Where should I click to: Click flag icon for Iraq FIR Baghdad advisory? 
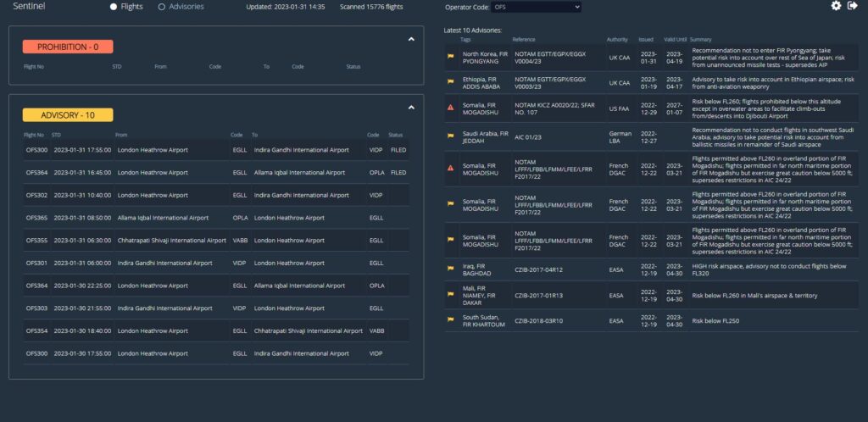click(x=451, y=269)
